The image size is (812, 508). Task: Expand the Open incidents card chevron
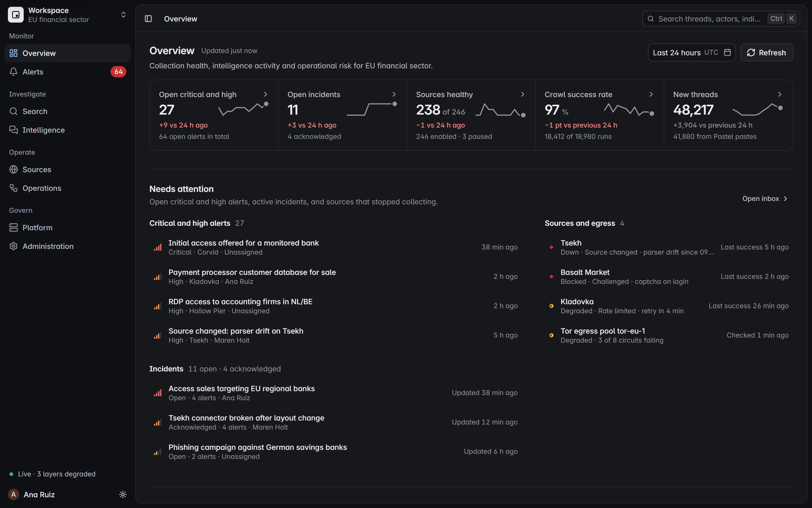point(394,95)
